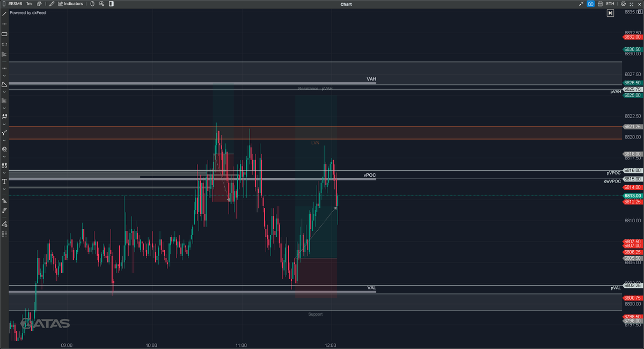
Task: Expand chevron under the triangle shape tool
Action: tap(4, 92)
